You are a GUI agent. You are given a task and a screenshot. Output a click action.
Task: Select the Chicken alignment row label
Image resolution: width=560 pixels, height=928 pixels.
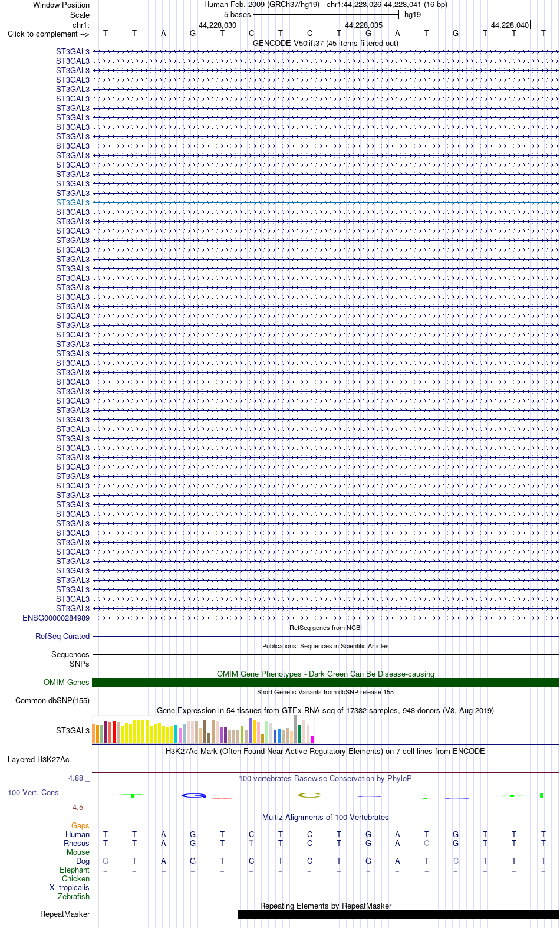[x=75, y=878]
